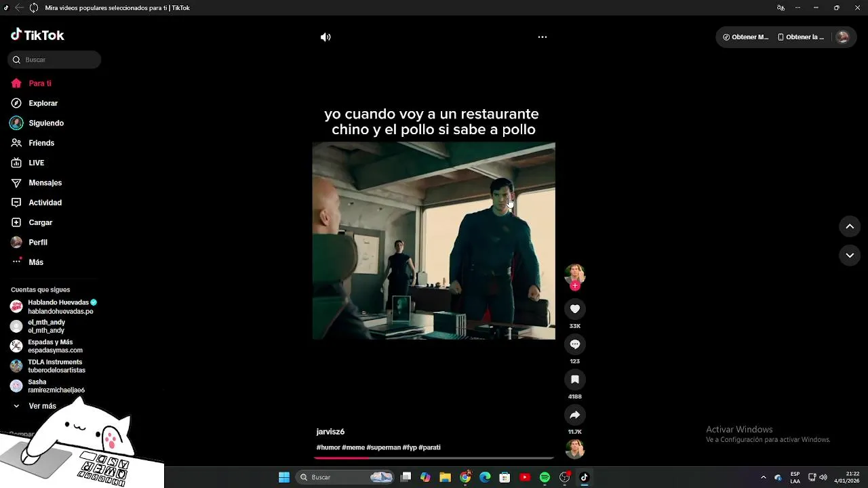The image size is (868, 488).
Task: Click the TikTok taskbar icon
Action: coord(584,477)
